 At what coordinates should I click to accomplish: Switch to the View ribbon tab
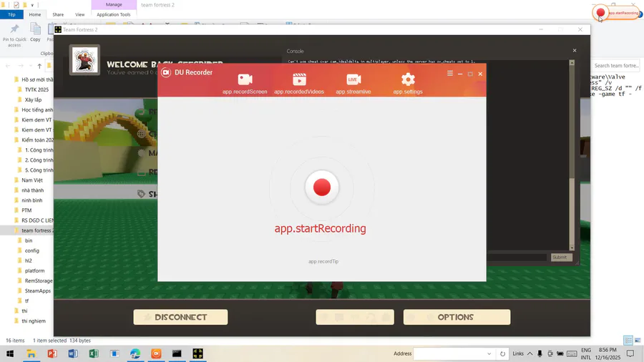tap(79, 14)
